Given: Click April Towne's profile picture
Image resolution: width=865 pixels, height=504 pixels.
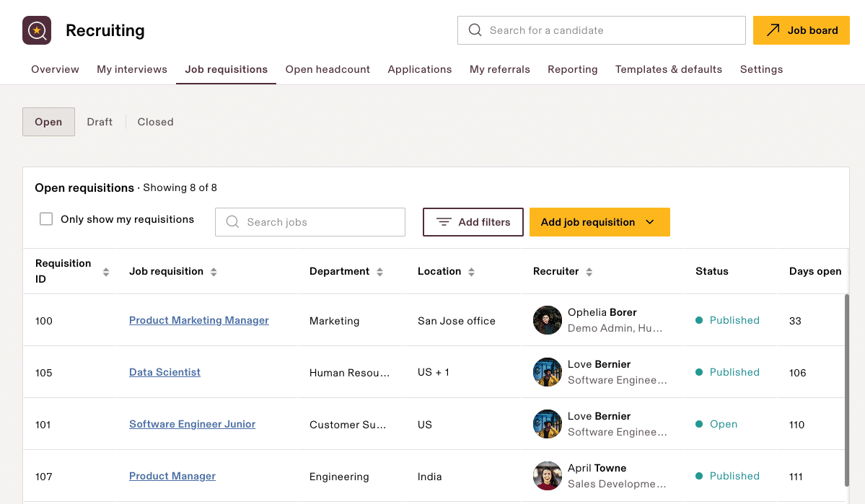Looking at the screenshot, I should [547, 476].
